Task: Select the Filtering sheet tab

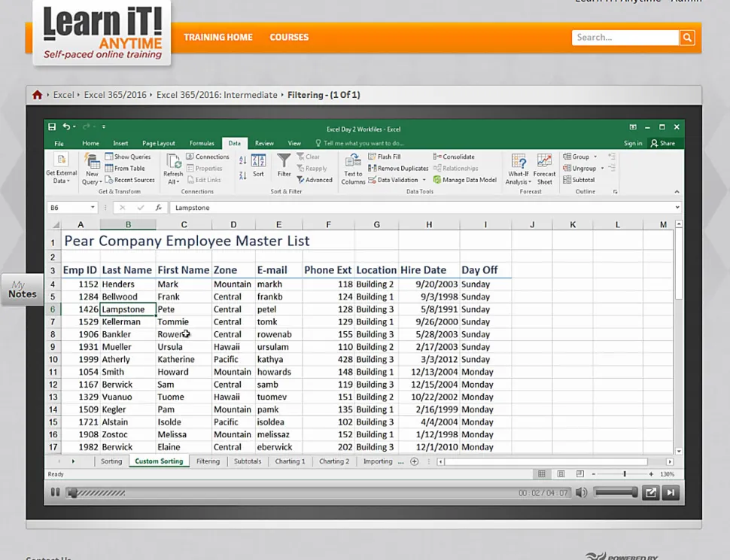Action: click(208, 461)
